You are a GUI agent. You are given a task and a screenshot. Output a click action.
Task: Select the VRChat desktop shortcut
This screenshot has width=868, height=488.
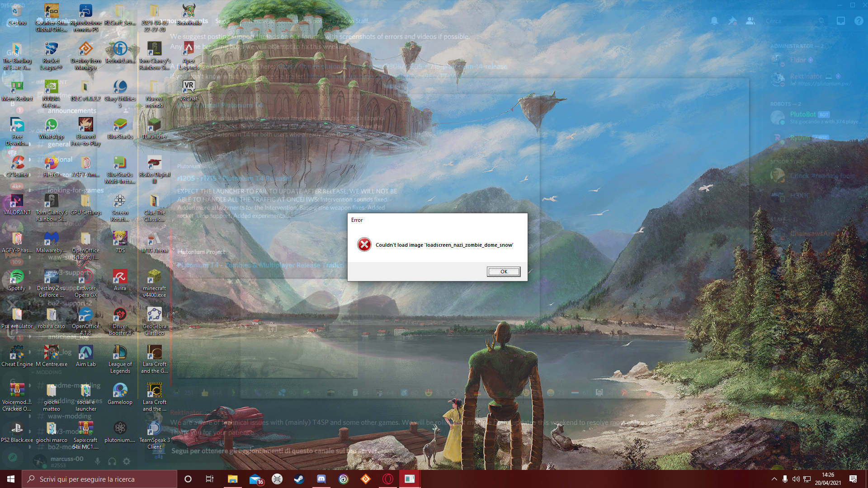click(x=189, y=90)
